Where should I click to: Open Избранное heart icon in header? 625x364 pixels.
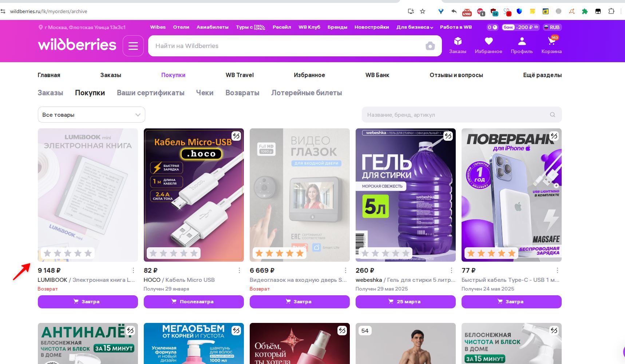pos(488,45)
